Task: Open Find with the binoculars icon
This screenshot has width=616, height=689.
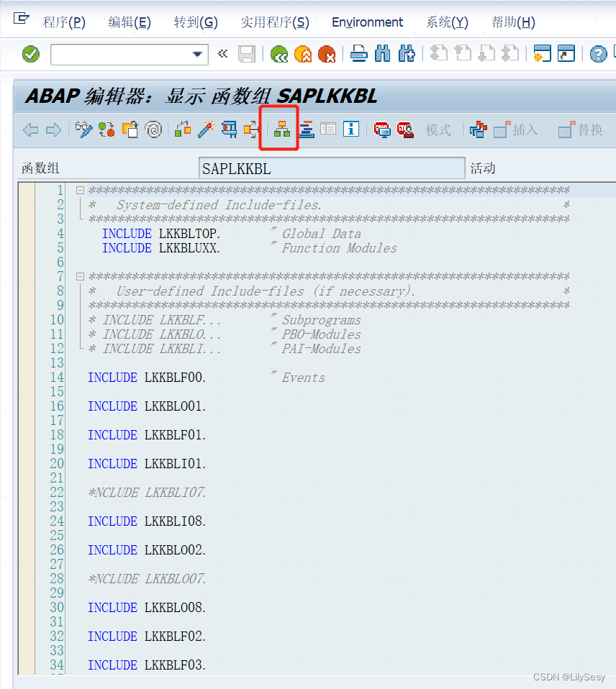Action: click(x=382, y=53)
